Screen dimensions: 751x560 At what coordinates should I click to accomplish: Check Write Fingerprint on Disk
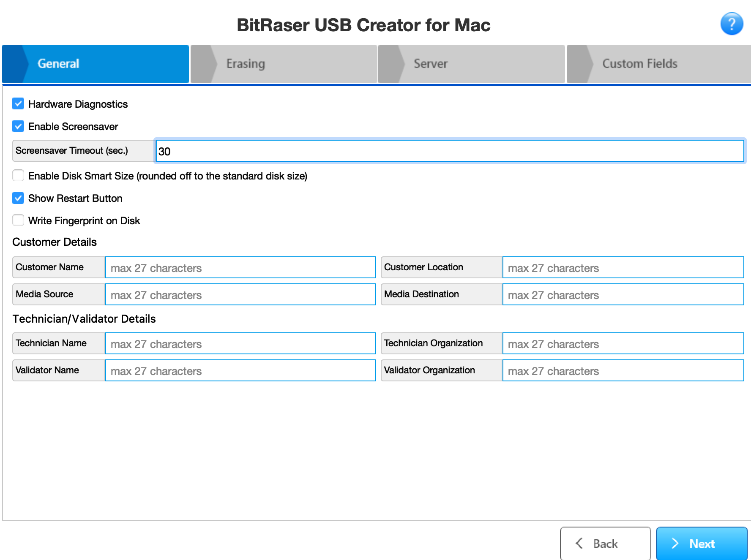[18, 220]
